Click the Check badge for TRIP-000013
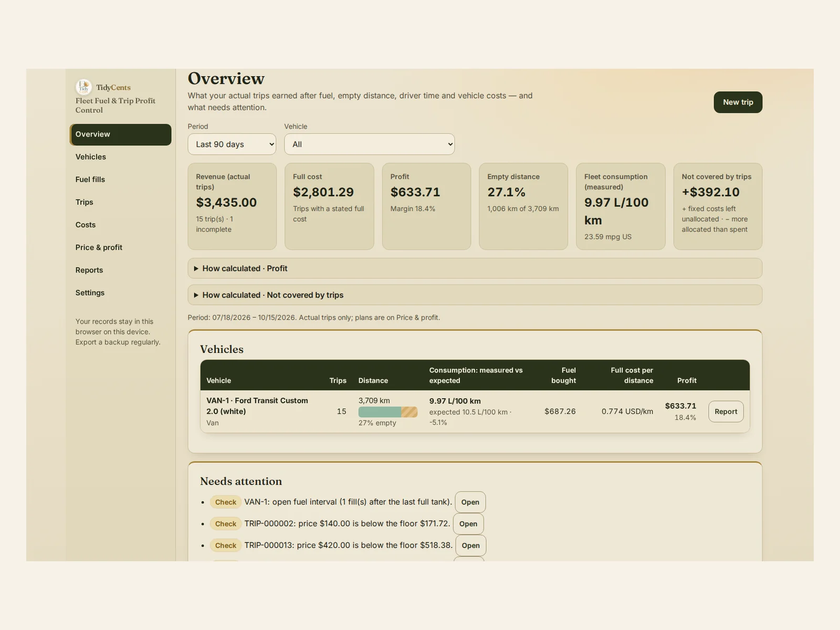Viewport: 840px width, 630px height. (x=226, y=545)
